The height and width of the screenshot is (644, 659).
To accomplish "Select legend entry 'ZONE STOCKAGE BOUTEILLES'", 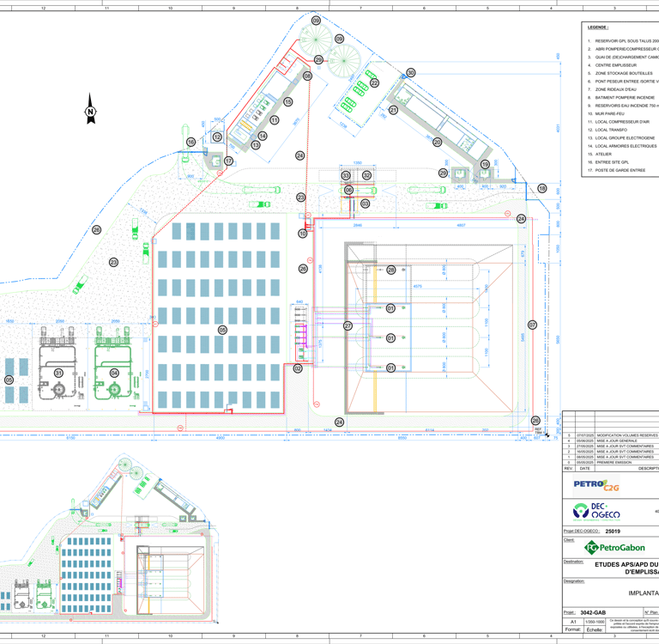I will [620, 73].
